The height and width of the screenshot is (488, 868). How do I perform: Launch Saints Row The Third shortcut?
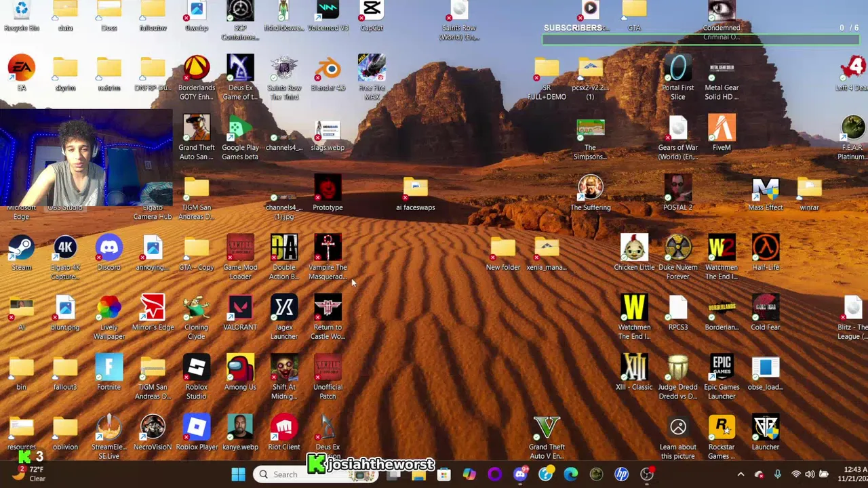coord(284,78)
